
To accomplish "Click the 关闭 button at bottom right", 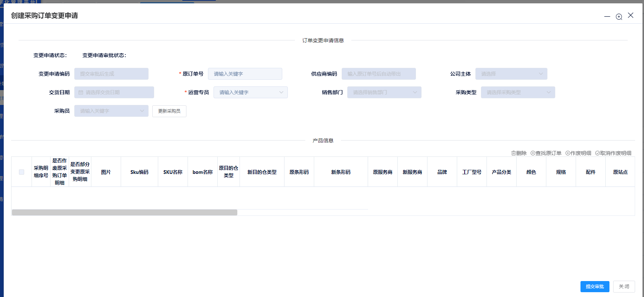I will [x=624, y=287].
